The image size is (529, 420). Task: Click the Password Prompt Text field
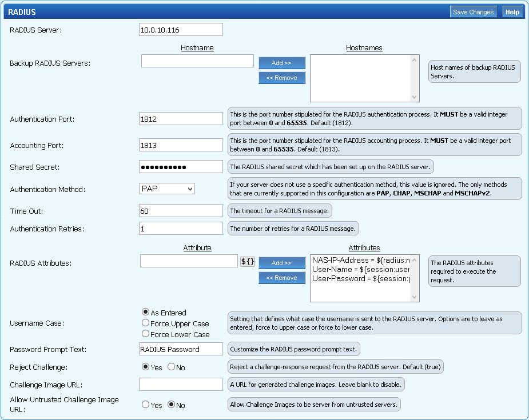click(x=181, y=349)
